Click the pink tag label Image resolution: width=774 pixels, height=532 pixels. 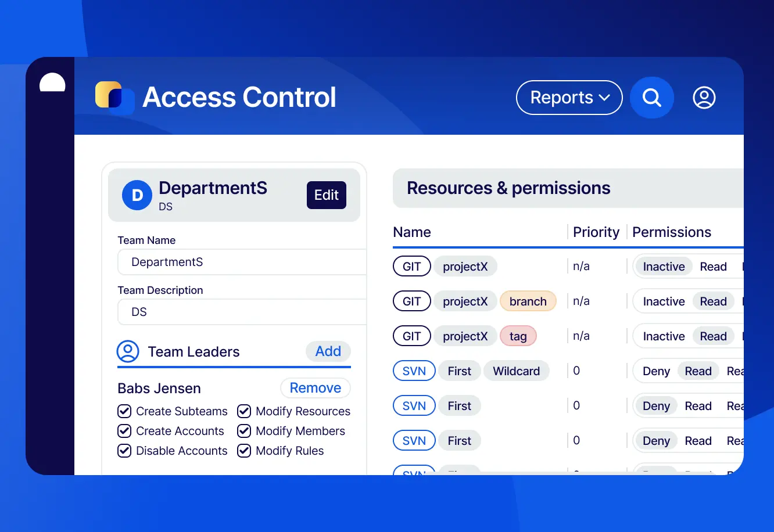[518, 336]
